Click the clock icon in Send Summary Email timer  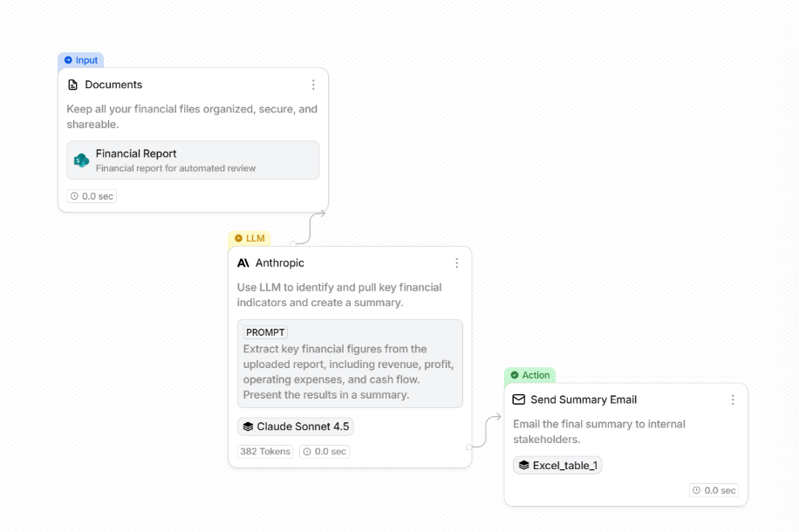(x=696, y=490)
